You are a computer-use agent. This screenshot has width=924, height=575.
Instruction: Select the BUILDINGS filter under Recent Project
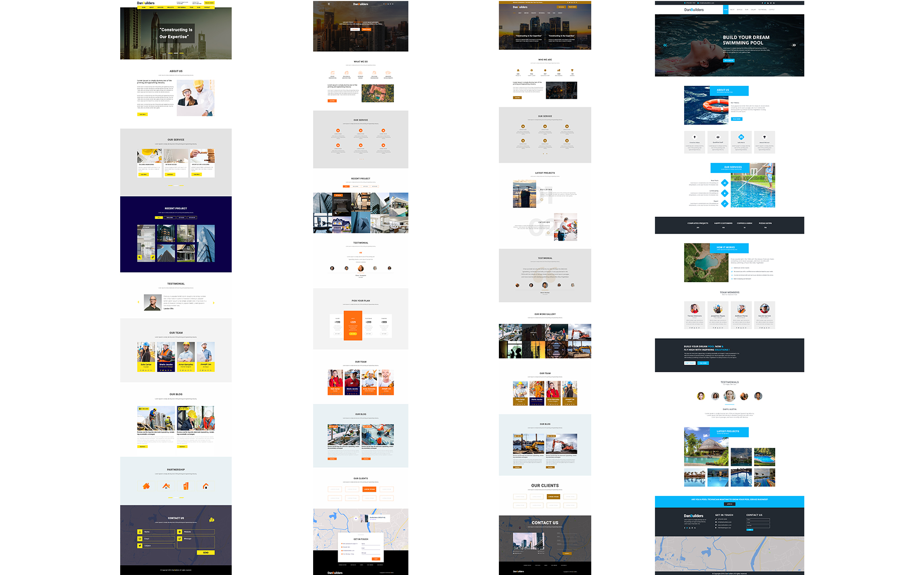(x=170, y=218)
